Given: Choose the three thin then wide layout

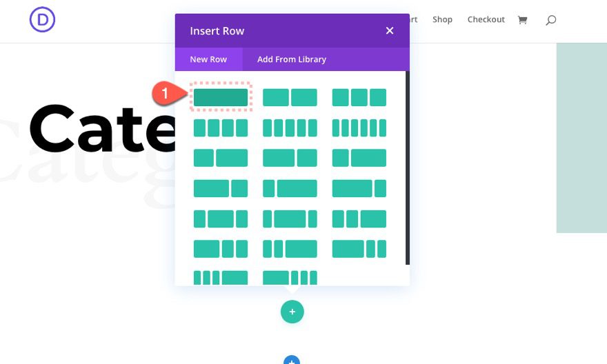Looking at the screenshot, I should click(220, 278).
